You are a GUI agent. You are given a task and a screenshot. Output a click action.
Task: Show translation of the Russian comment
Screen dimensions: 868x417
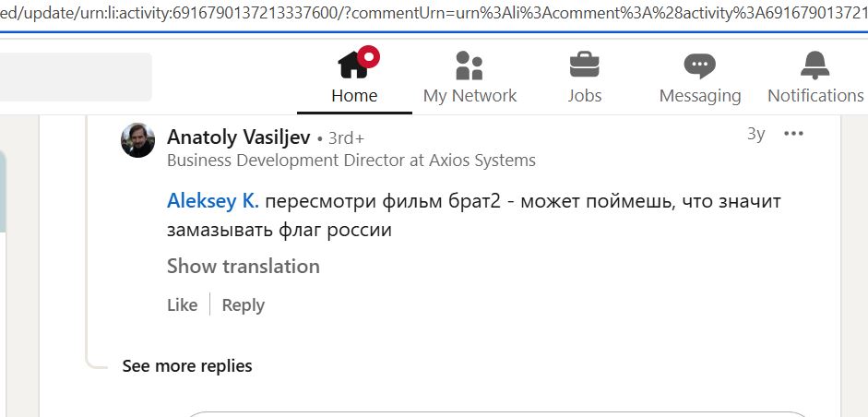[243, 267]
